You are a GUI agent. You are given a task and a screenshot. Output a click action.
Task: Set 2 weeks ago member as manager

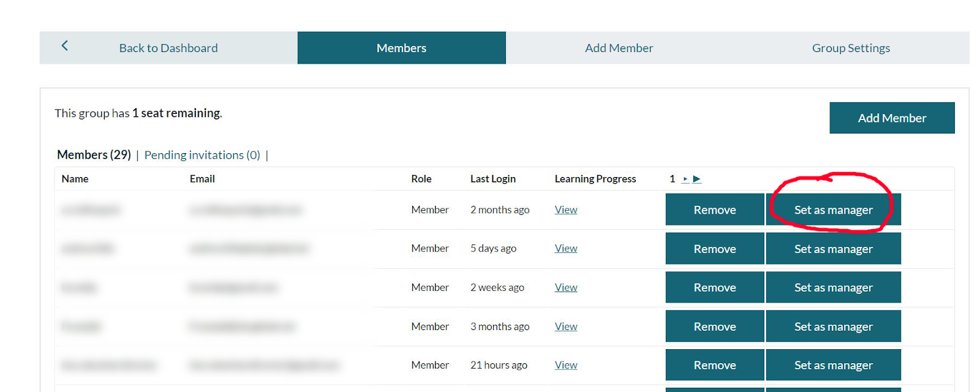click(834, 287)
